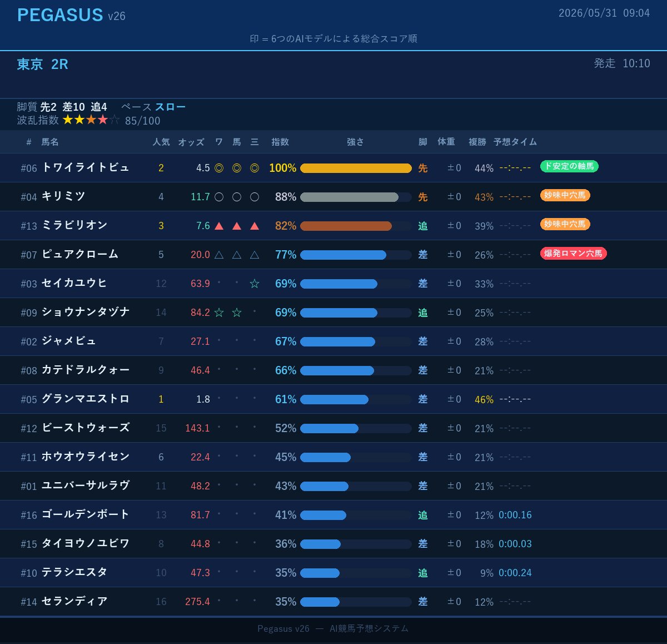The image size is (667, 644).
Task: Select horse name ゴールデンボート
Action: click(86, 514)
